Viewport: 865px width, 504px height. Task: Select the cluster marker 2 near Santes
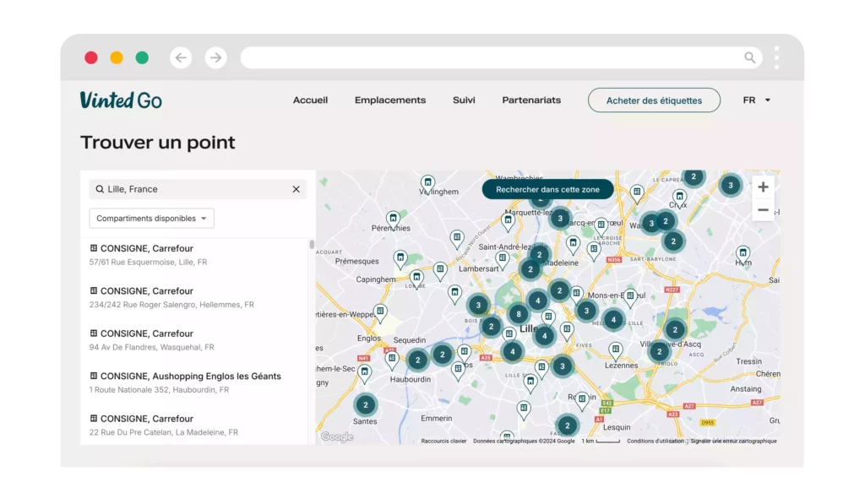(365, 404)
